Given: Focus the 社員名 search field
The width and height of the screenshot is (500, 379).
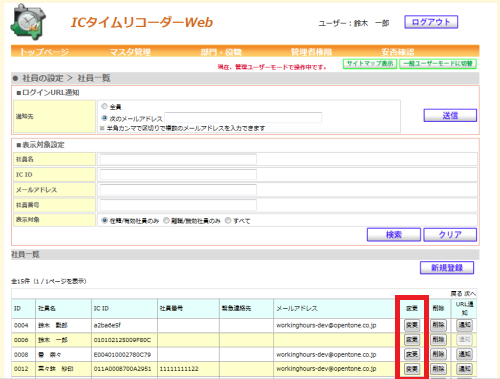Looking at the screenshot, I should [178, 159].
